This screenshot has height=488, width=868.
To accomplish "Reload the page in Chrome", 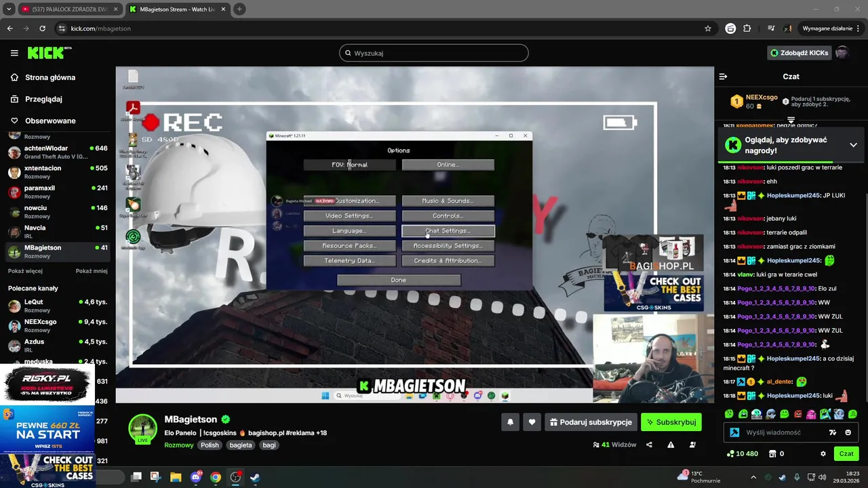I will tap(42, 28).
